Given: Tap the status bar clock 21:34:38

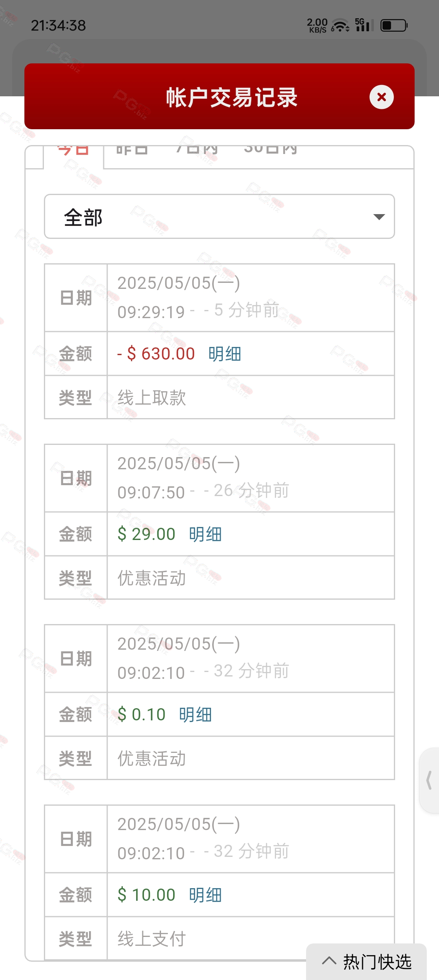Looking at the screenshot, I should click(x=59, y=26).
